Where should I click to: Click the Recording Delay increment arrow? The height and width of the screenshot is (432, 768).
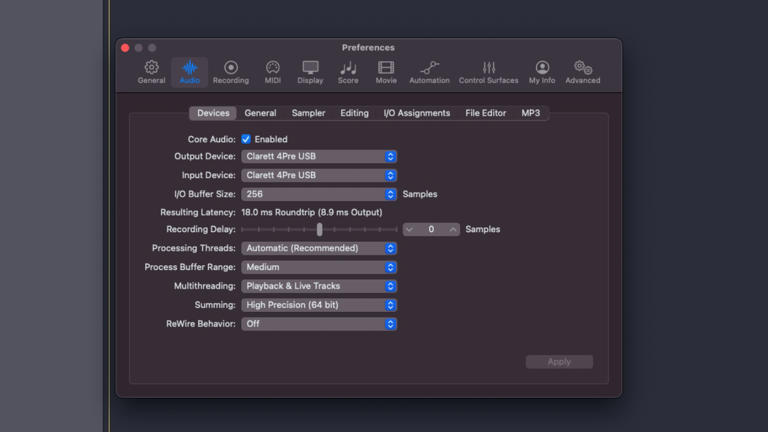(453, 229)
